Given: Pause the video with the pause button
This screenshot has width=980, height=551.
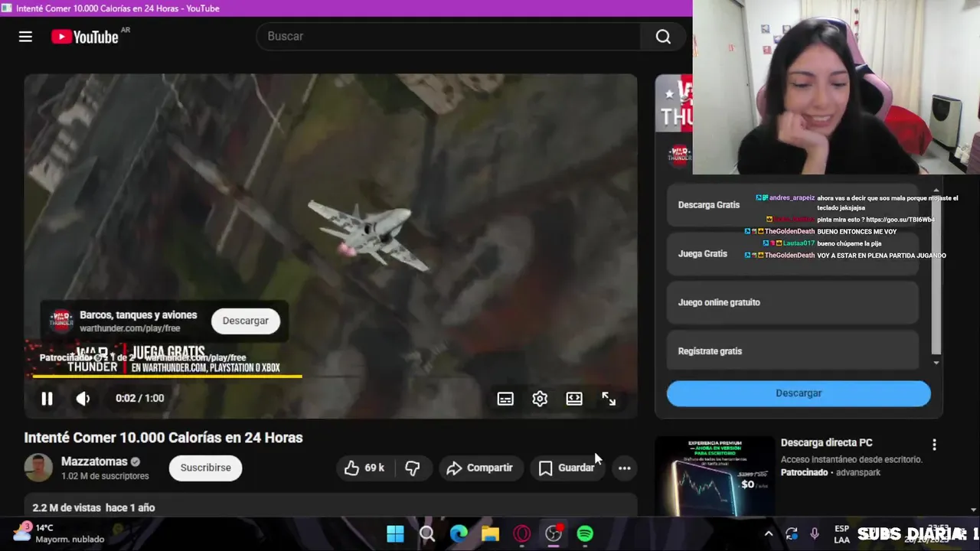Looking at the screenshot, I should (x=47, y=398).
